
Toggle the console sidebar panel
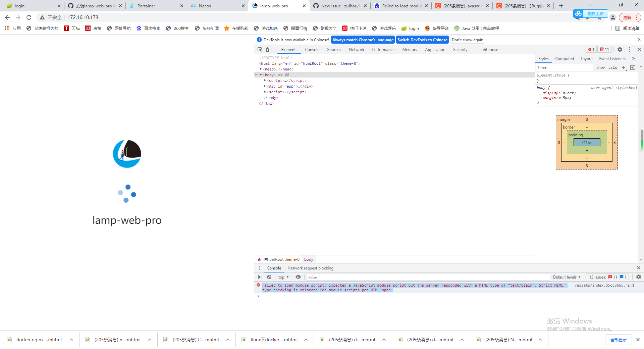tap(259, 277)
